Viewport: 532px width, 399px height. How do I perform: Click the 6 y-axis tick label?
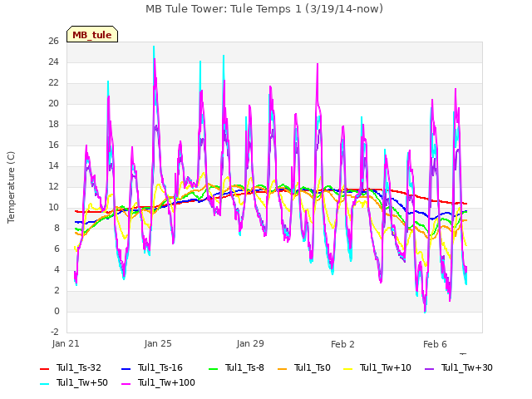(57, 249)
